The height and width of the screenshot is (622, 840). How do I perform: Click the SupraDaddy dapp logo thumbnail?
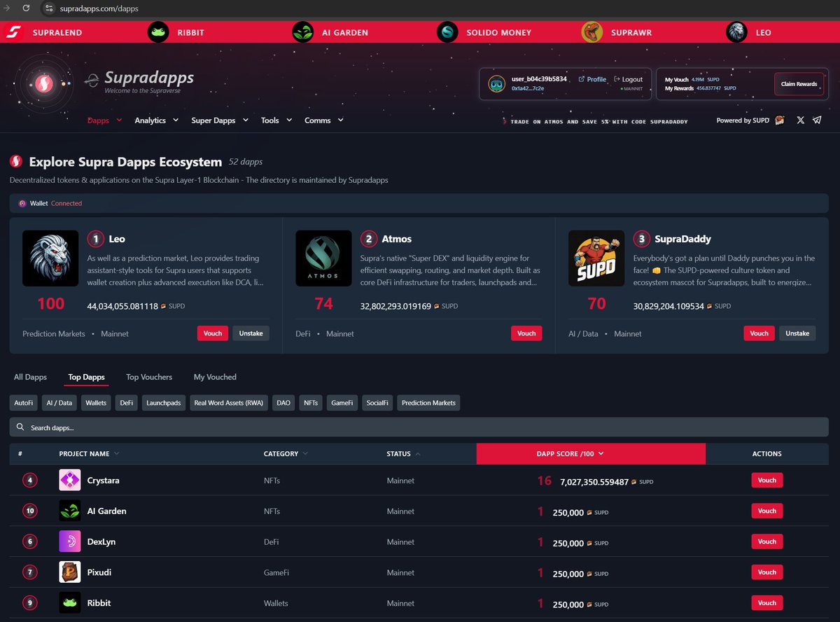point(596,258)
